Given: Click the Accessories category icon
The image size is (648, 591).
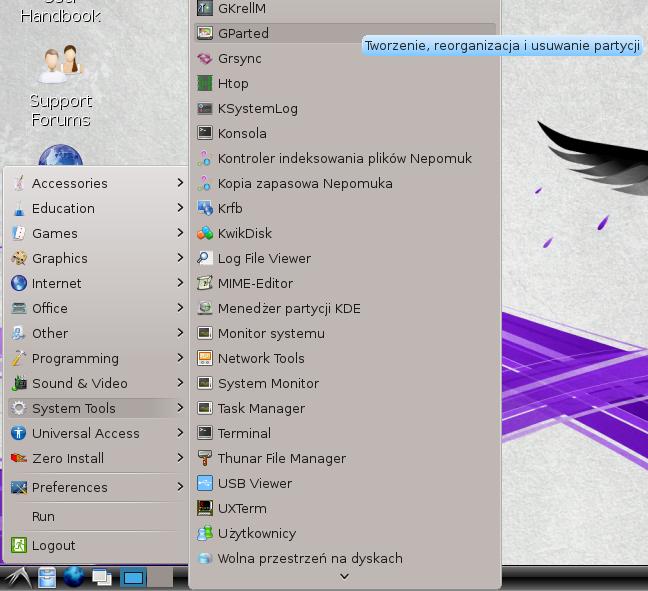Looking at the screenshot, I should pos(19,183).
